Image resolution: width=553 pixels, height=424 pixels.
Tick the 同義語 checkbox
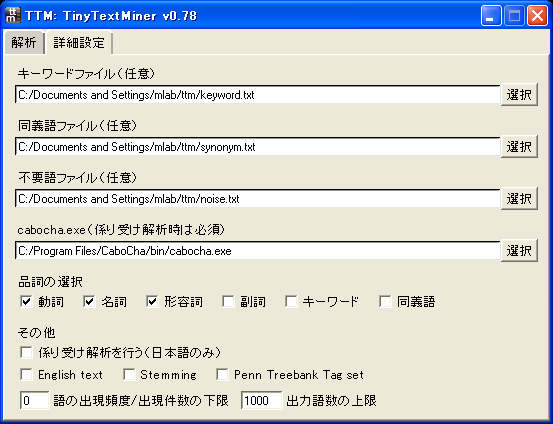385,302
